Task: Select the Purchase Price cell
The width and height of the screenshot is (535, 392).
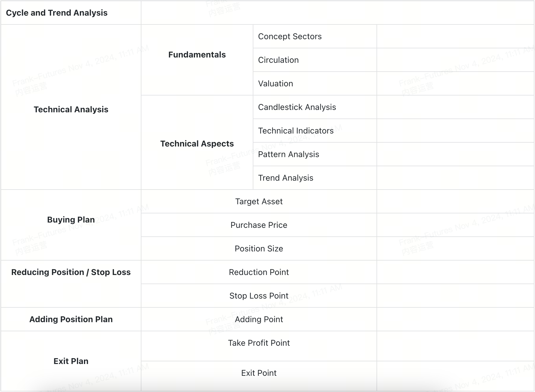Action: (x=259, y=225)
